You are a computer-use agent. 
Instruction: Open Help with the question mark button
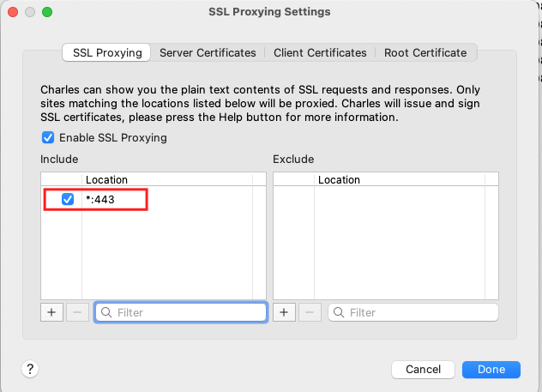tap(30, 369)
